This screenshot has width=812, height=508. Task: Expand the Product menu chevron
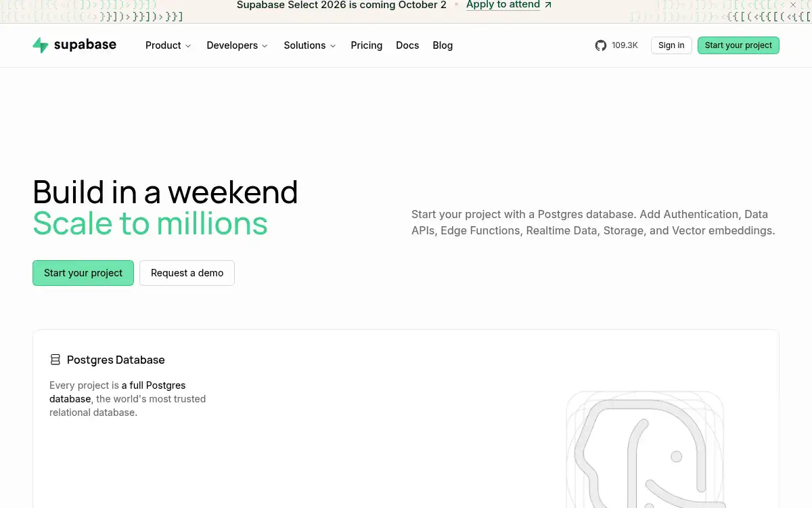(x=188, y=46)
